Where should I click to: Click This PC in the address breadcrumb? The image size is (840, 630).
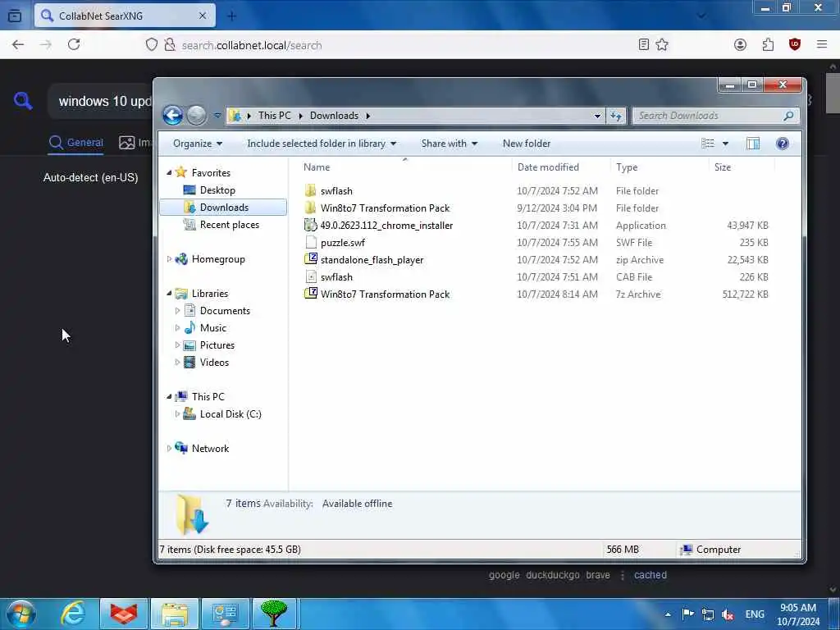[x=274, y=116]
